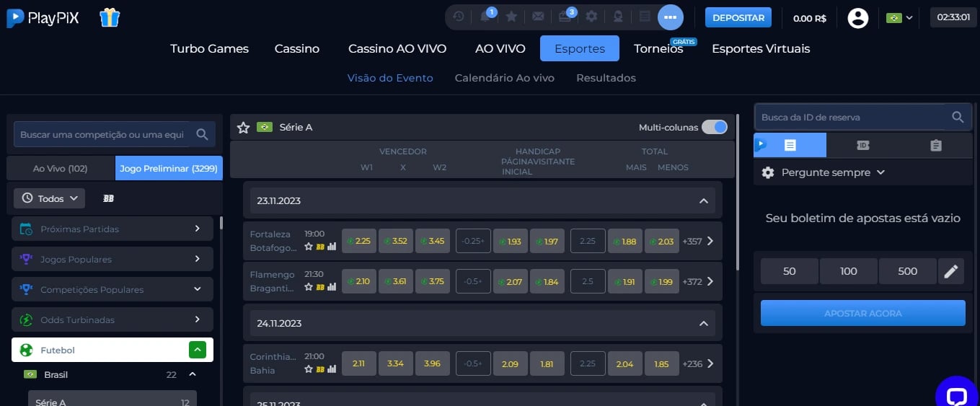980x406 pixels.
Task: Switch to Ao Vivo (102) tab
Action: (x=61, y=168)
